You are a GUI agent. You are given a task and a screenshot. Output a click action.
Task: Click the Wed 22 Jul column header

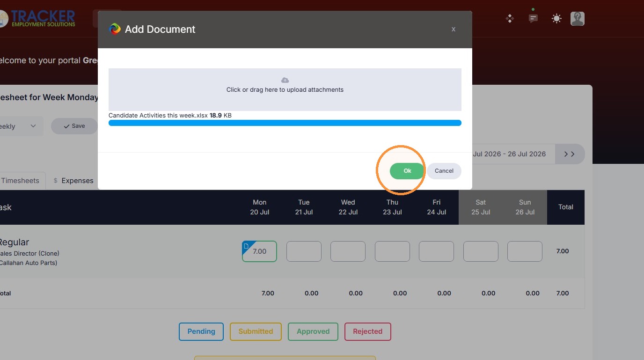[348, 207]
